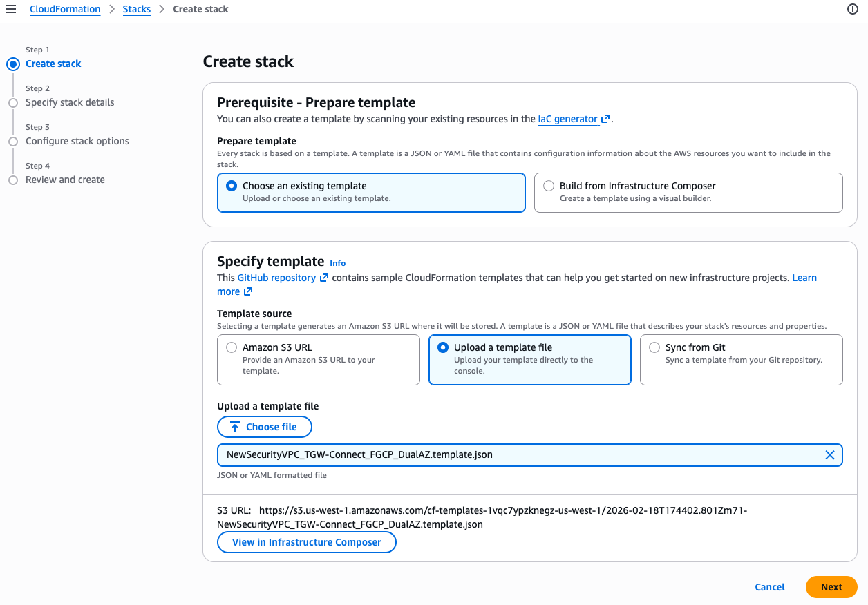Open the Info link beside Specify template
This screenshot has width=868, height=605.
click(337, 263)
